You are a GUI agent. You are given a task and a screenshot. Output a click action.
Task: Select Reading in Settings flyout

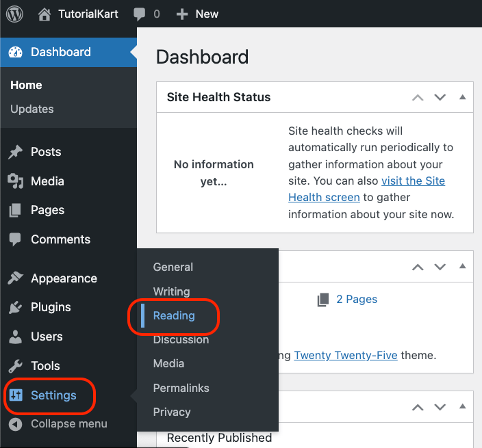tap(174, 316)
